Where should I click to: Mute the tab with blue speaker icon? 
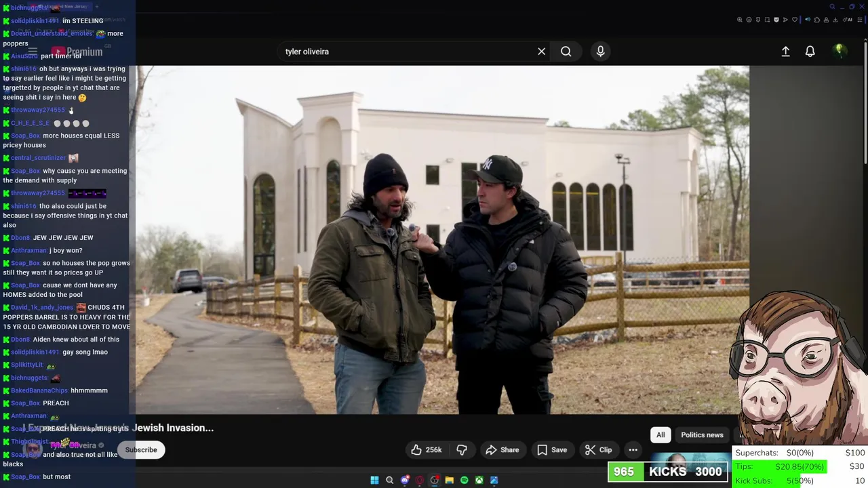(x=808, y=20)
